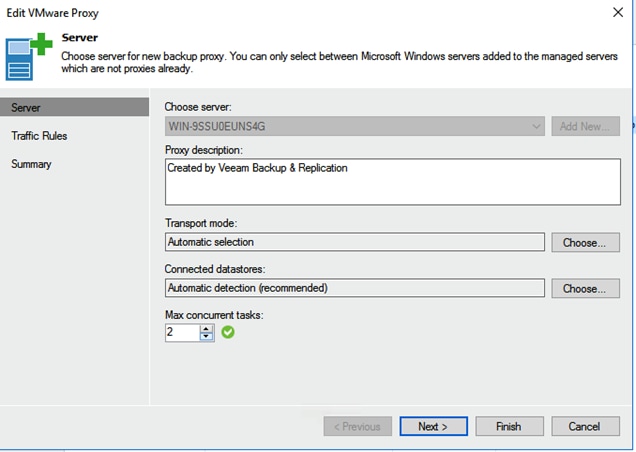Screen dimensions: 636x452
Task: Click the backup proxy server icon
Action: pyautogui.click(x=29, y=56)
